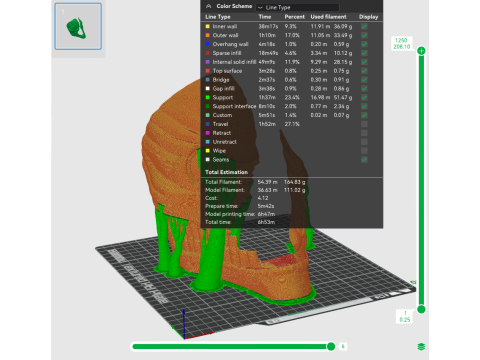Click the Custom row label

tap(222, 115)
